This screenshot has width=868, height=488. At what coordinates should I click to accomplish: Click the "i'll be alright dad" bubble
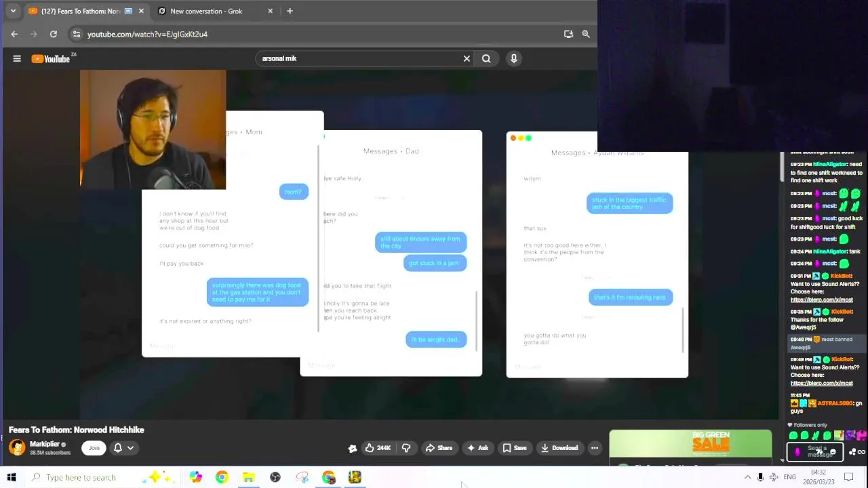click(435, 340)
